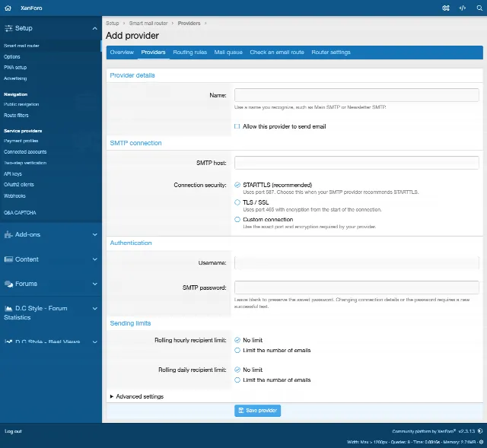Click the Setup sliders icon
Viewport: 487px width, 448px height.
coord(8,28)
